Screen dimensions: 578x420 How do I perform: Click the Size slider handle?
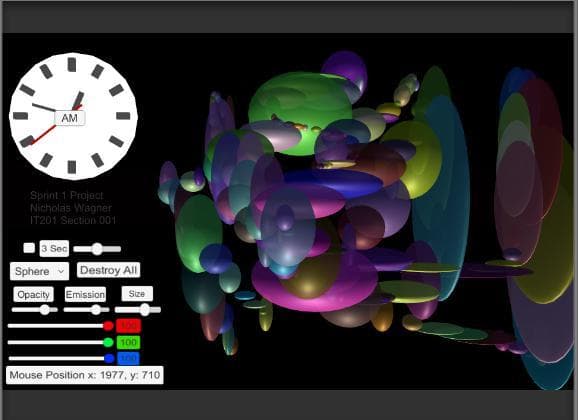(x=145, y=310)
